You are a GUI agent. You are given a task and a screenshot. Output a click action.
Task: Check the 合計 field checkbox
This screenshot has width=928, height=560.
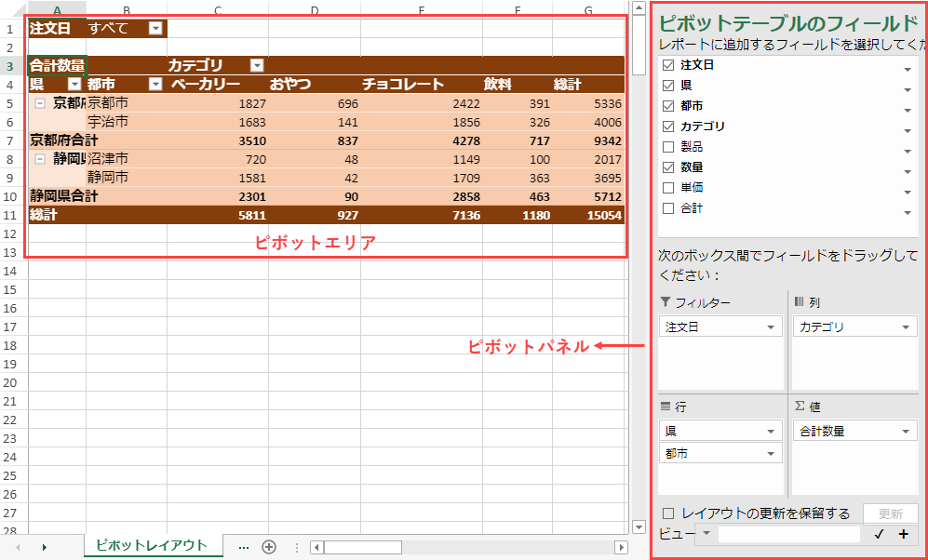[x=668, y=208]
